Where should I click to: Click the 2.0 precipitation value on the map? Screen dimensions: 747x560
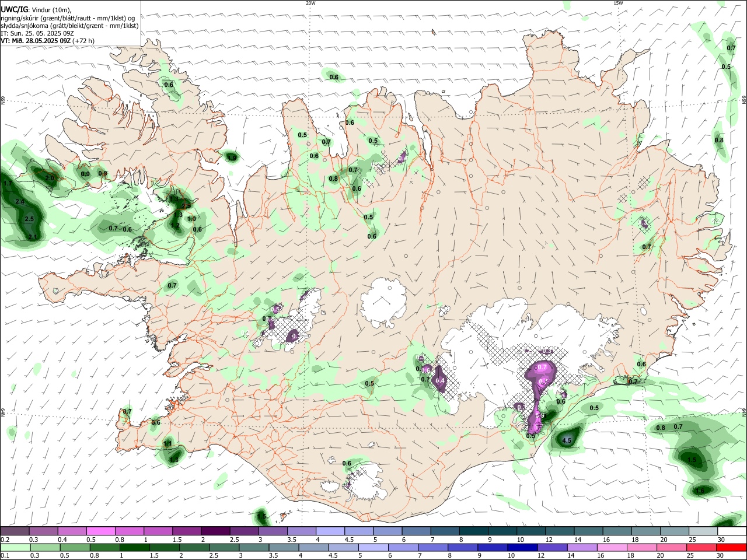click(50, 178)
